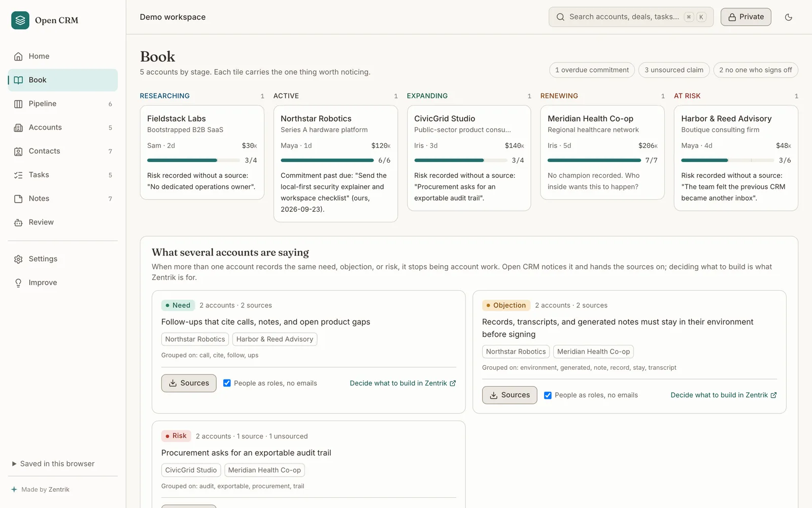Toggle dark mode moon icon

tap(789, 17)
